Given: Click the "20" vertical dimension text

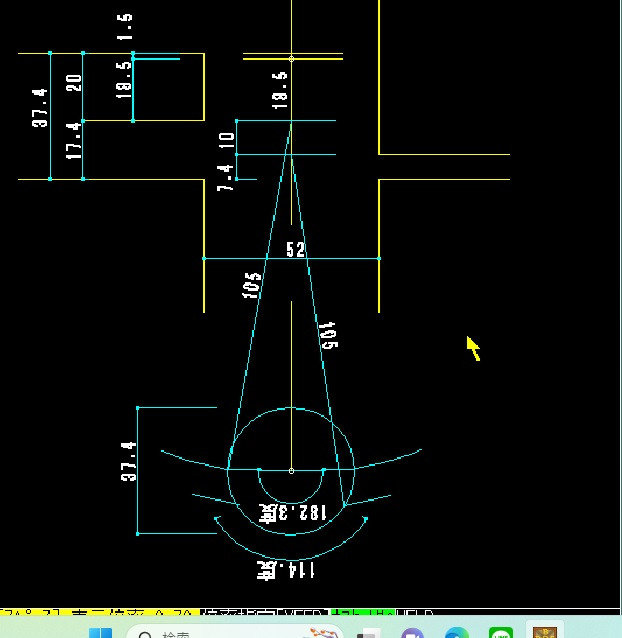Looking at the screenshot, I should point(74,83).
